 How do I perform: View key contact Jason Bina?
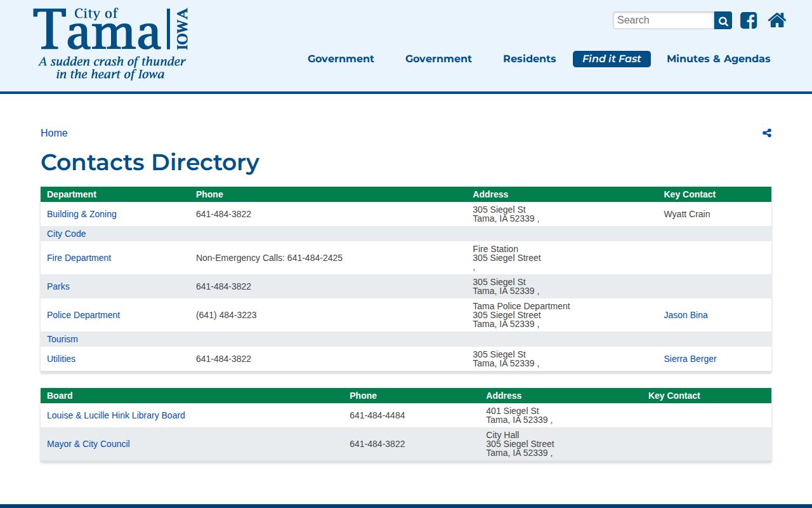click(x=686, y=315)
